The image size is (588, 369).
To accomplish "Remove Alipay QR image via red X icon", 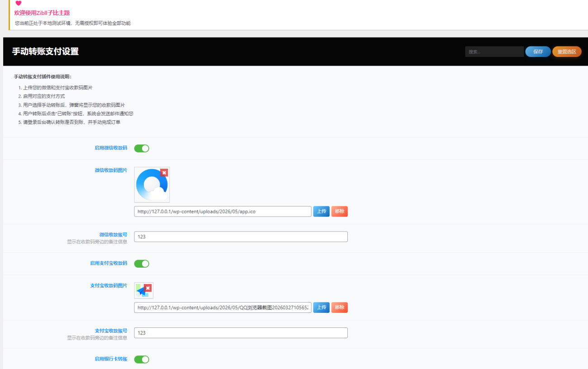I will click(x=147, y=288).
